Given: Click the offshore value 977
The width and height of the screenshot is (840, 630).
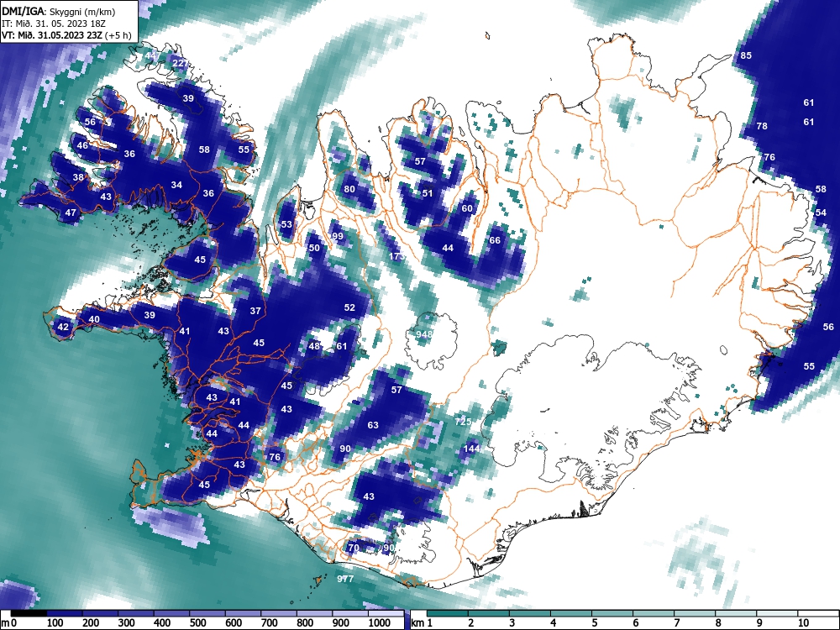Looking at the screenshot, I should click(x=345, y=579).
